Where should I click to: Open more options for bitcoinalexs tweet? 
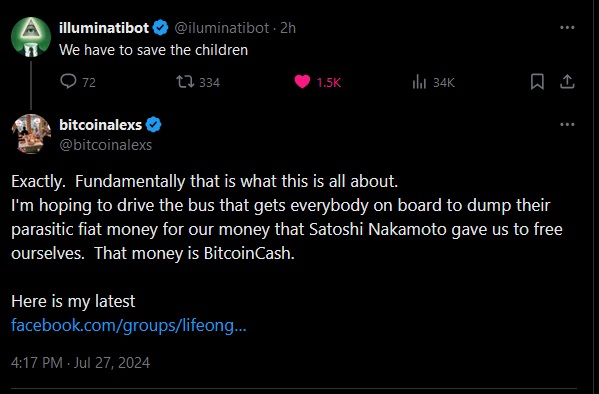click(567, 125)
